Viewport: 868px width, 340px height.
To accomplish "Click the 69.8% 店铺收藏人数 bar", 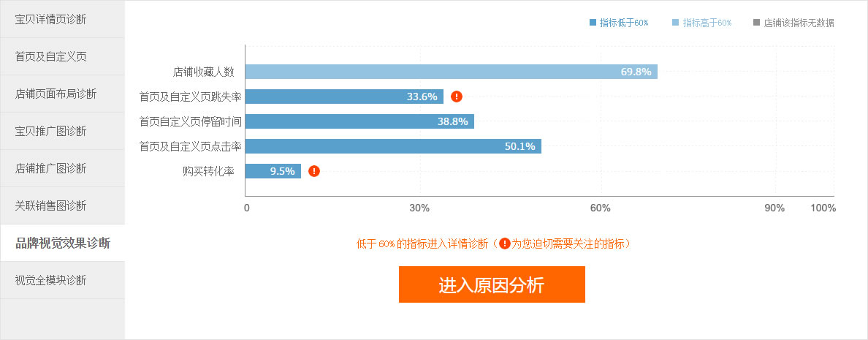I will click(451, 72).
